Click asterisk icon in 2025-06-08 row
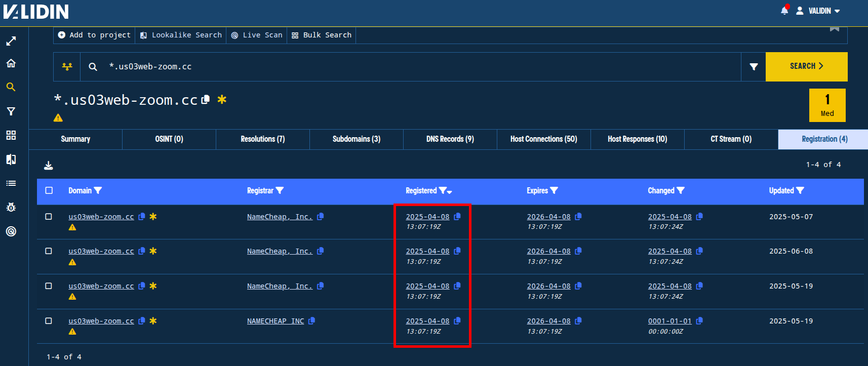 pos(153,251)
